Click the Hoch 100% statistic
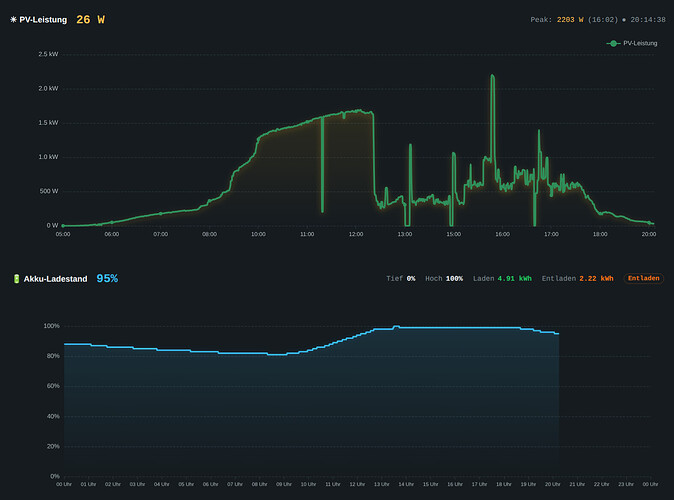The height and width of the screenshot is (500, 674). pos(444,279)
